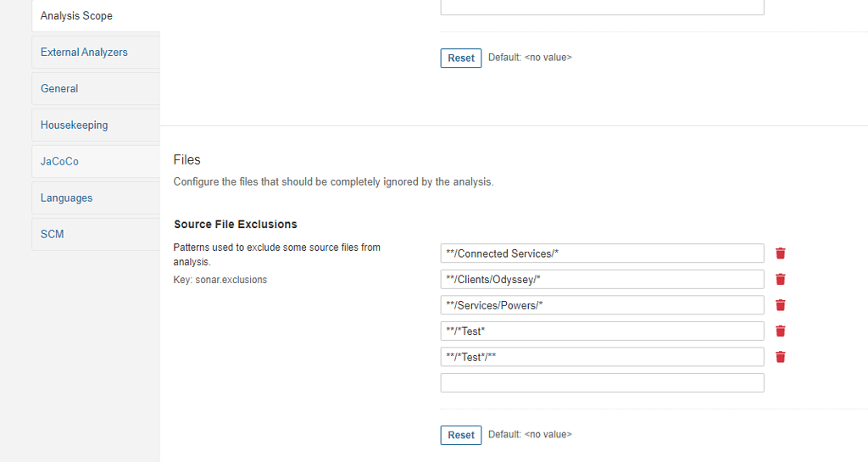This screenshot has height=462, width=868.
Task: Select the JaCoCo settings tab
Action: (x=59, y=162)
